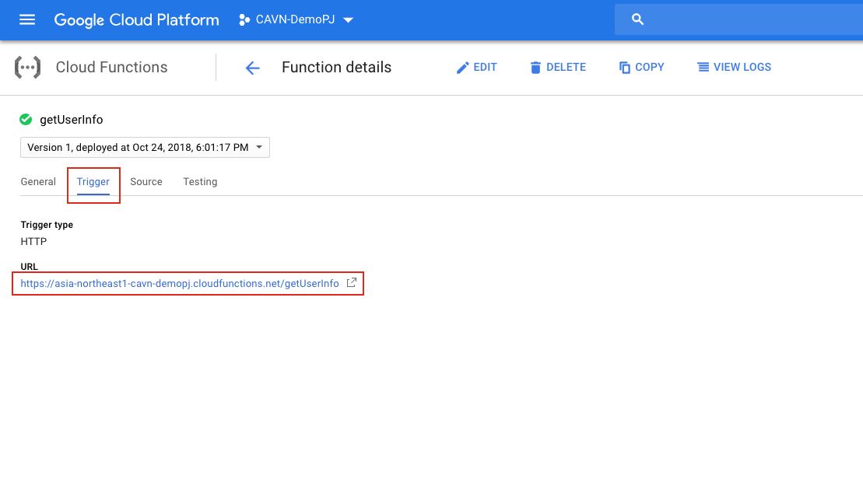The height and width of the screenshot is (504, 863).
Task: Switch to the Testing tab
Action: 200,181
